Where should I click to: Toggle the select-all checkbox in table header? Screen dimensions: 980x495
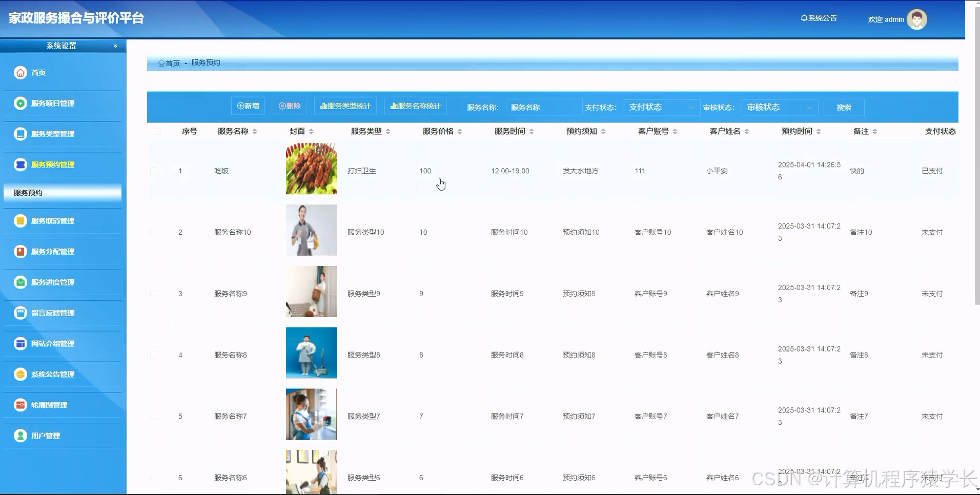pos(158,131)
